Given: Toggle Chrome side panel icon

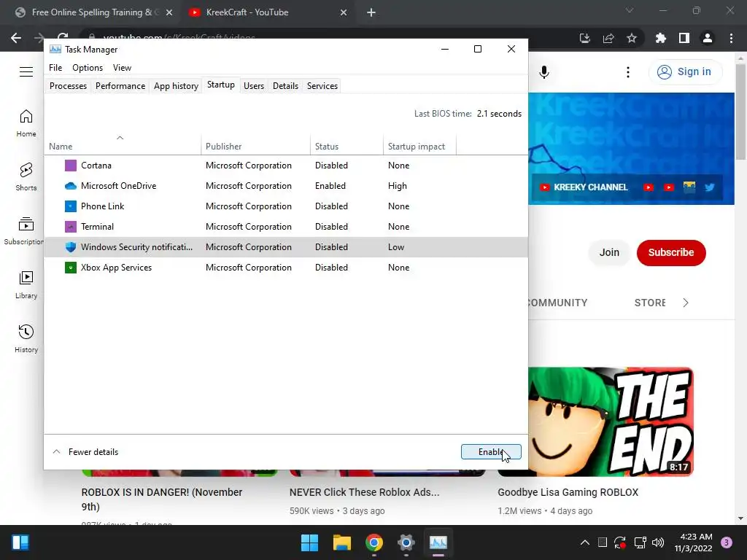Looking at the screenshot, I should pos(684,38).
